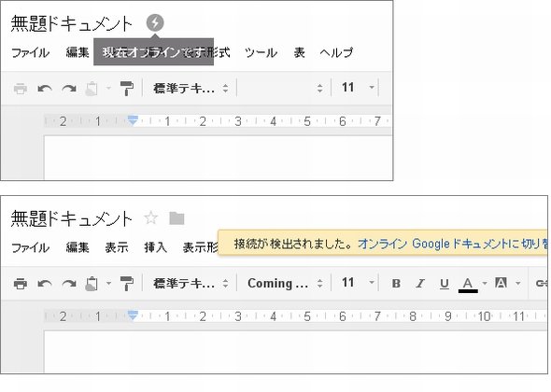Click the clipboard paste icon in the lower screenshot
The width and height of the screenshot is (551, 392).
coord(92,284)
